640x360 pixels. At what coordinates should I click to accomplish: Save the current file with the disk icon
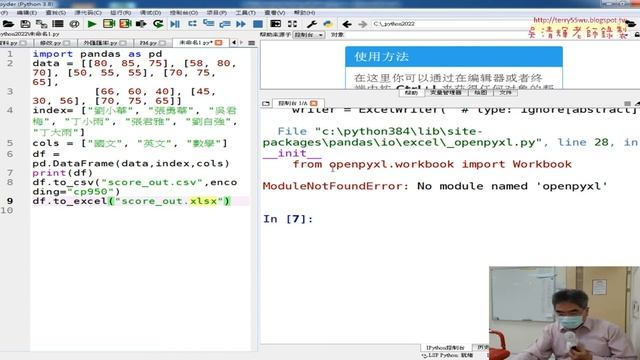pyautogui.click(x=25, y=24)
